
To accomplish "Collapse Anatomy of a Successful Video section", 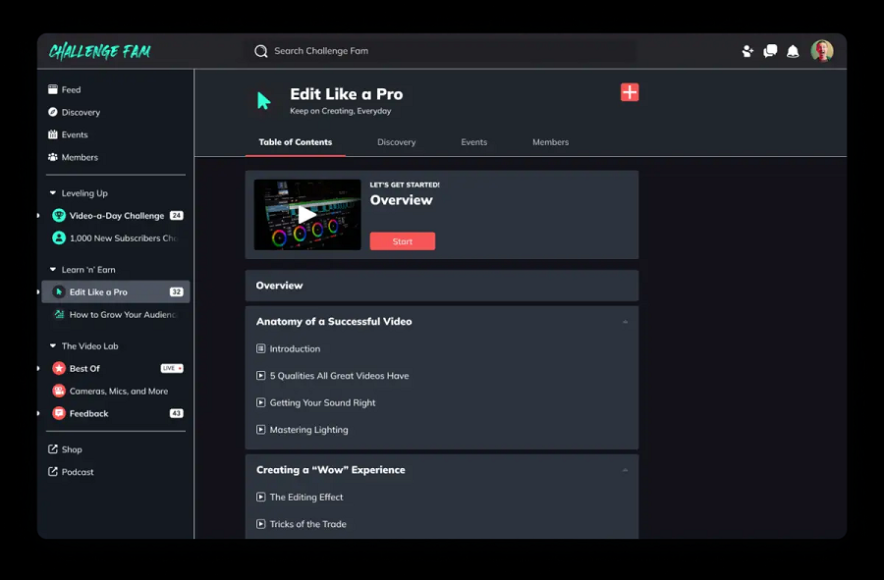I will click(x=625, y=322).
